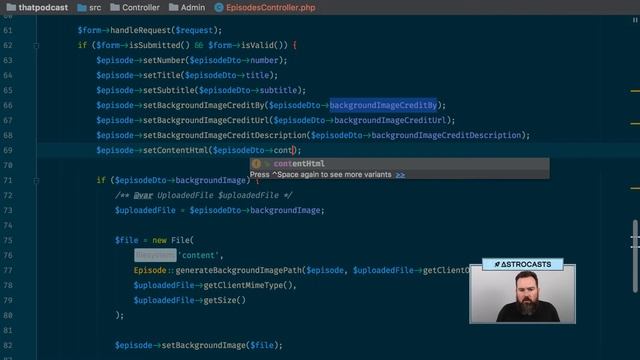
Task: Click setBackgroundImage on line 82
Action: pos(204,345)
